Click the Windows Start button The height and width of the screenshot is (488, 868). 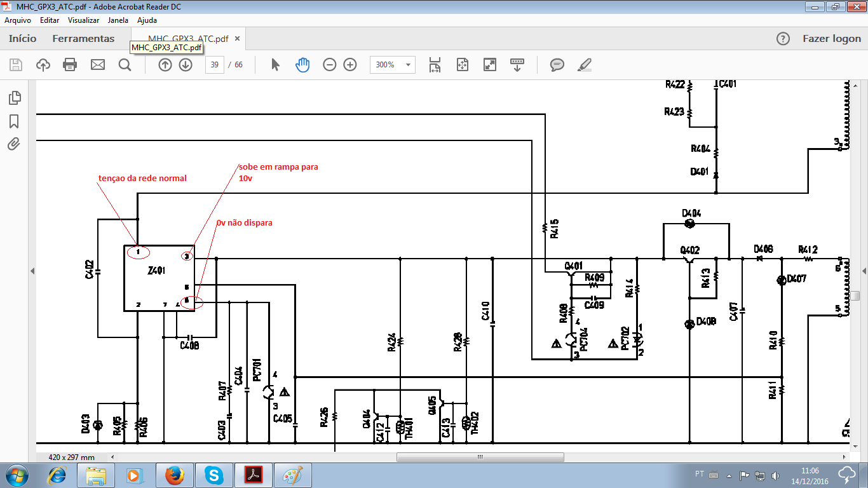[x=17, y=475]
